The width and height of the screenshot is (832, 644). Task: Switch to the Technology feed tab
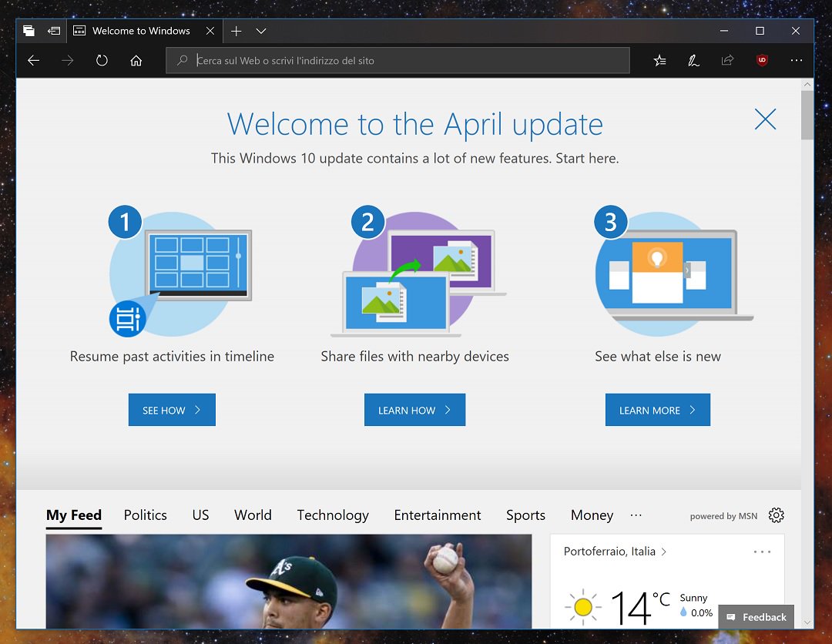pos(332,515)
